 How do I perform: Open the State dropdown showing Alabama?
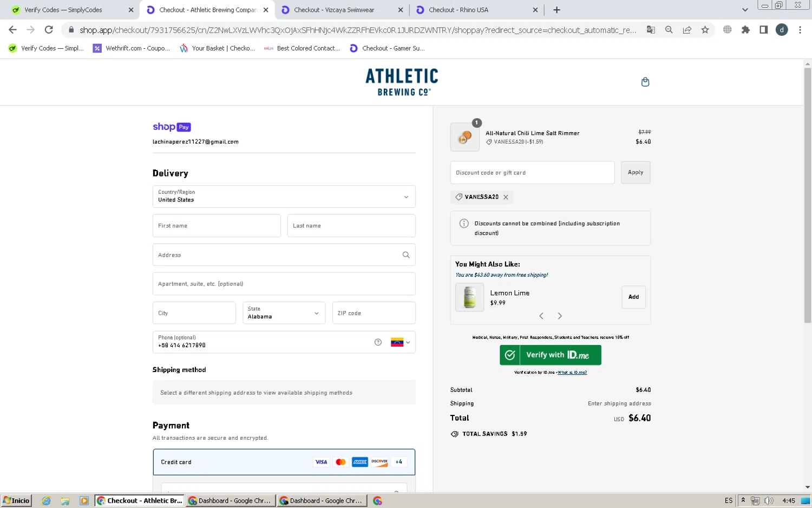284,313
